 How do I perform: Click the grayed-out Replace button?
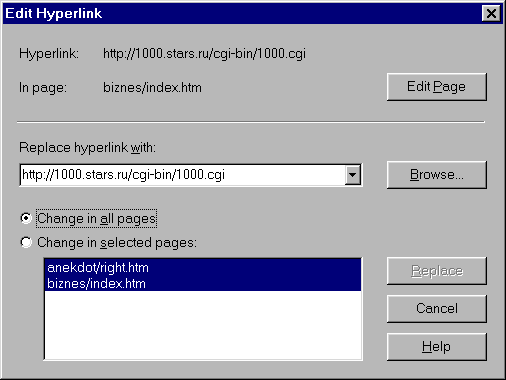pos(437,271)
